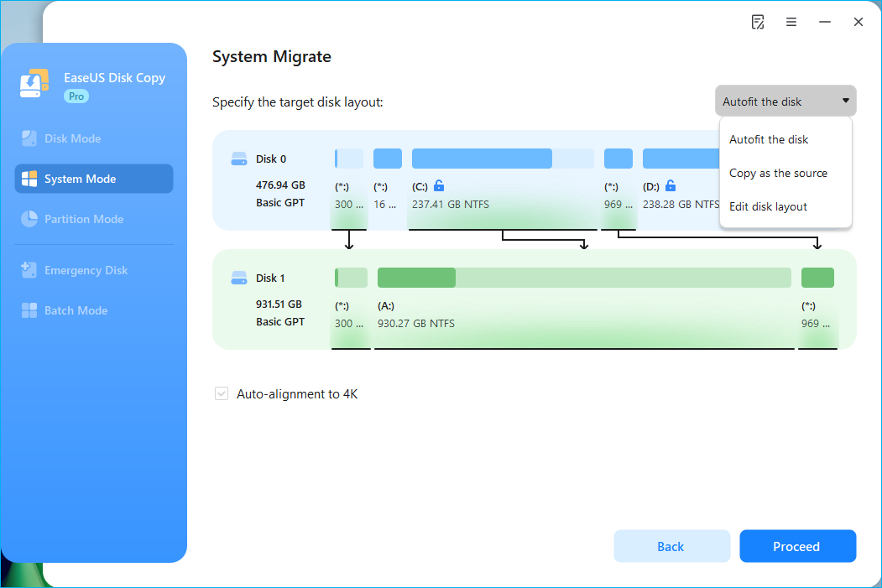Click the lock icon next to drive C:

click(440, 186)
